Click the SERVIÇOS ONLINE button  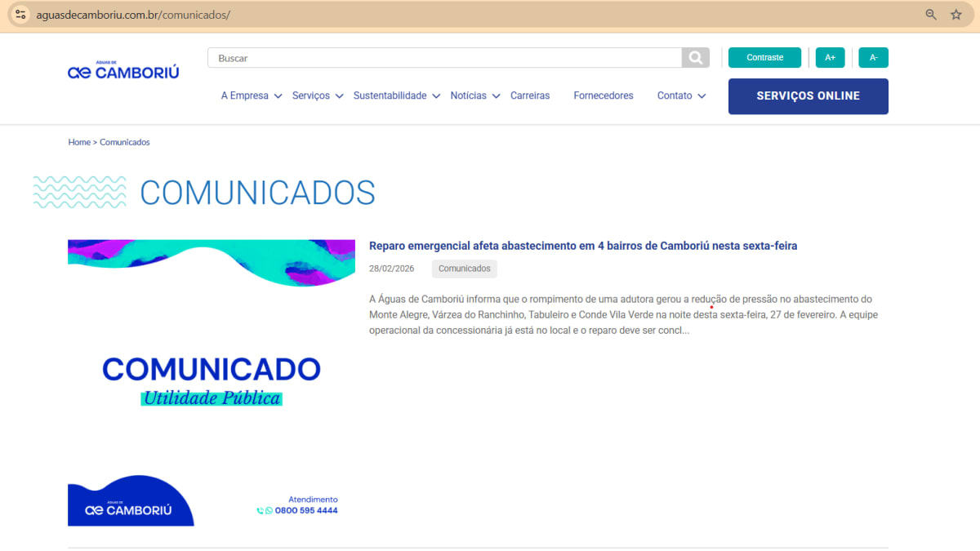click(x=808, y=96)
